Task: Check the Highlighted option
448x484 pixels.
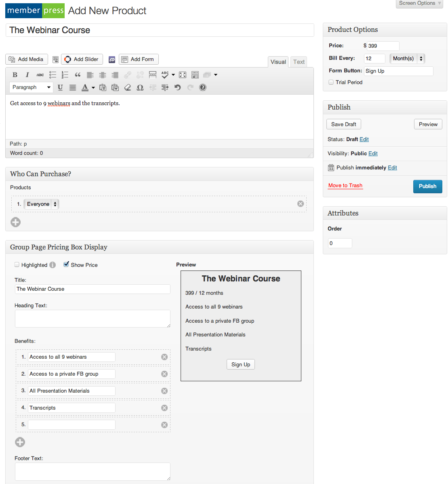Action: click(17, 265)
